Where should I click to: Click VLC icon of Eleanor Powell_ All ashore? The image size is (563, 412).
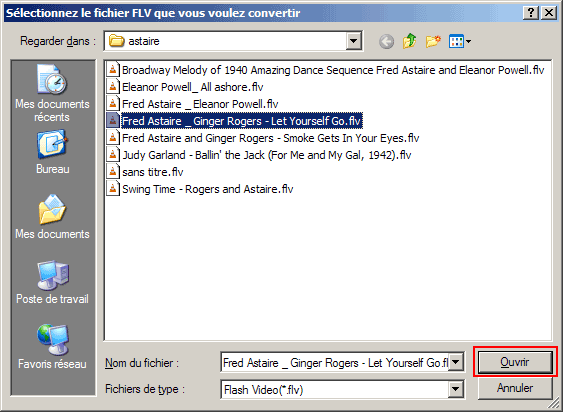click(x=113, y=87)
